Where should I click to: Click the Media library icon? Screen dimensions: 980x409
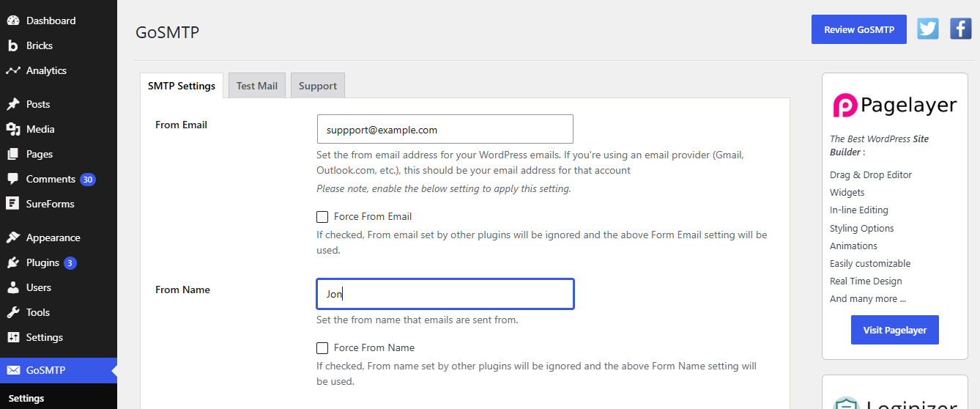click(x=13, y=129)
